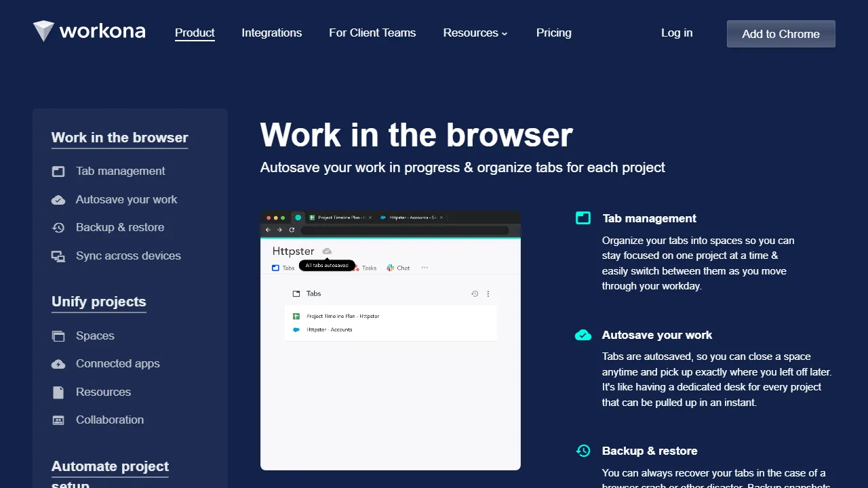Select Collaboration text in sidebar
The height and width of the screenshot is (488, 868).
tap(110, 420)
